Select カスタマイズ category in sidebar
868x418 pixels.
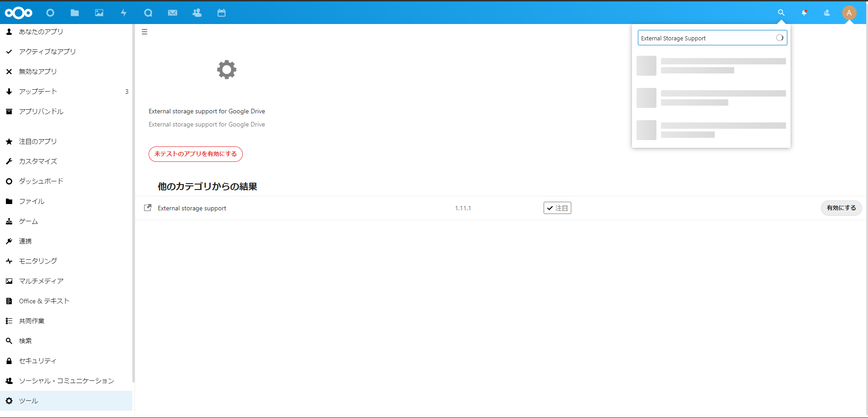click(38, 161)
